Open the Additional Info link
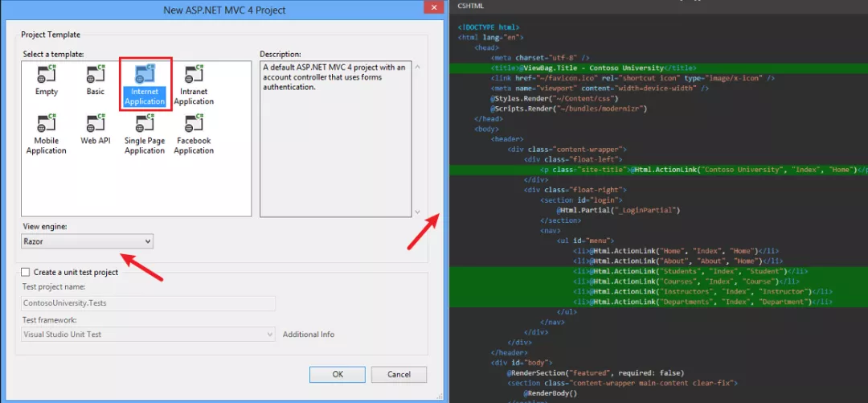 (x=309, y=335)
